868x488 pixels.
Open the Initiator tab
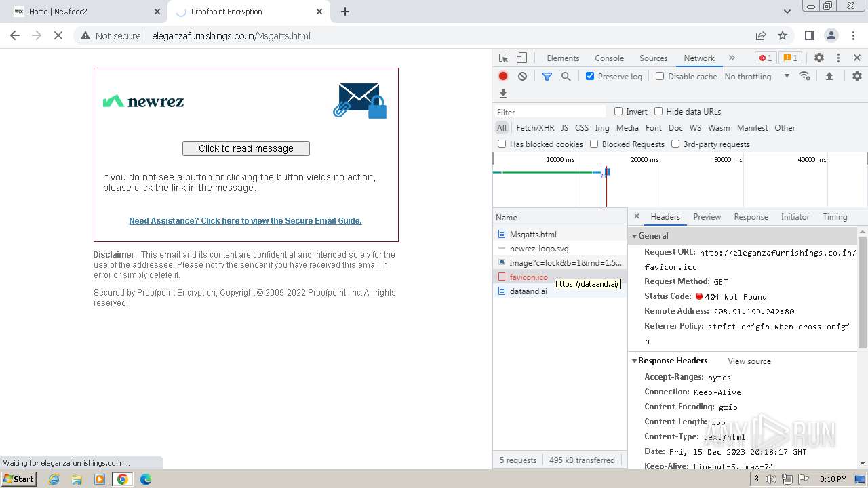pos(795,217)
